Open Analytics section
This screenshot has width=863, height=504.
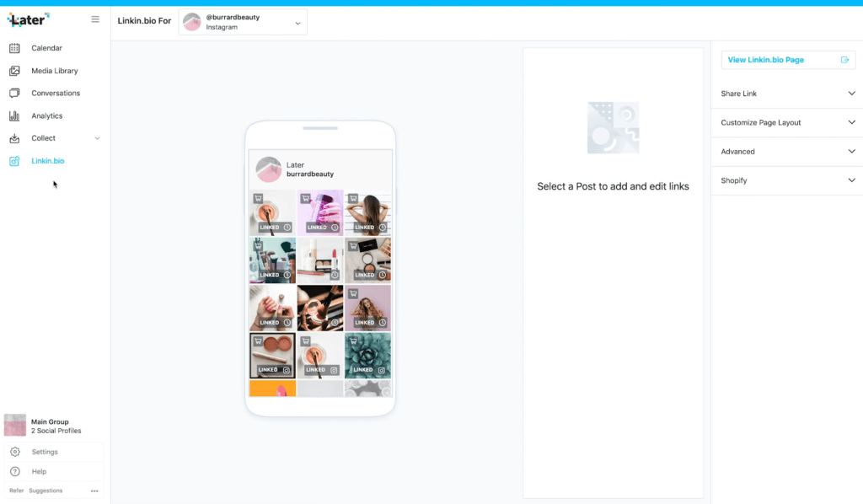47,115
